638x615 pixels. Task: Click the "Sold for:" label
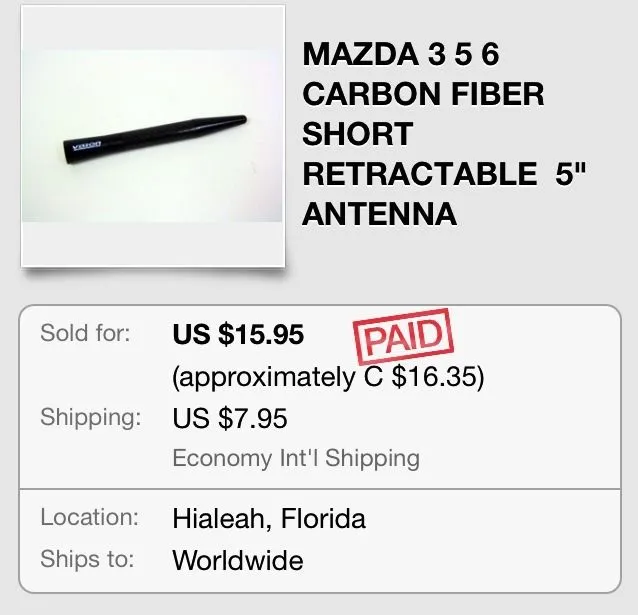(85, 333)
